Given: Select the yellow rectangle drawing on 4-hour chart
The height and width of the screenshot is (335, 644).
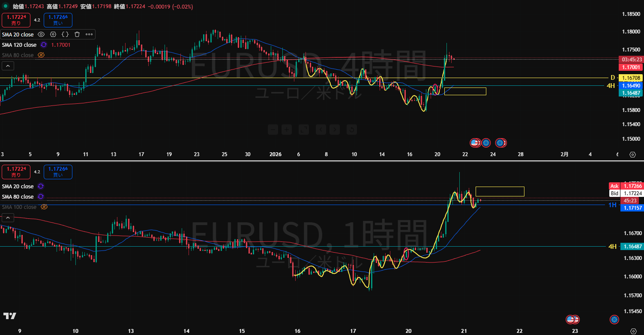Looking at the screenshot, I should click(465, 88).
